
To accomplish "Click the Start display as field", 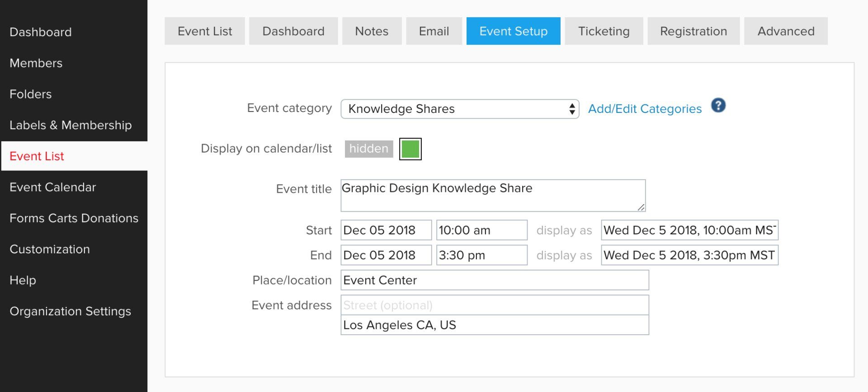I will point(689,230).
